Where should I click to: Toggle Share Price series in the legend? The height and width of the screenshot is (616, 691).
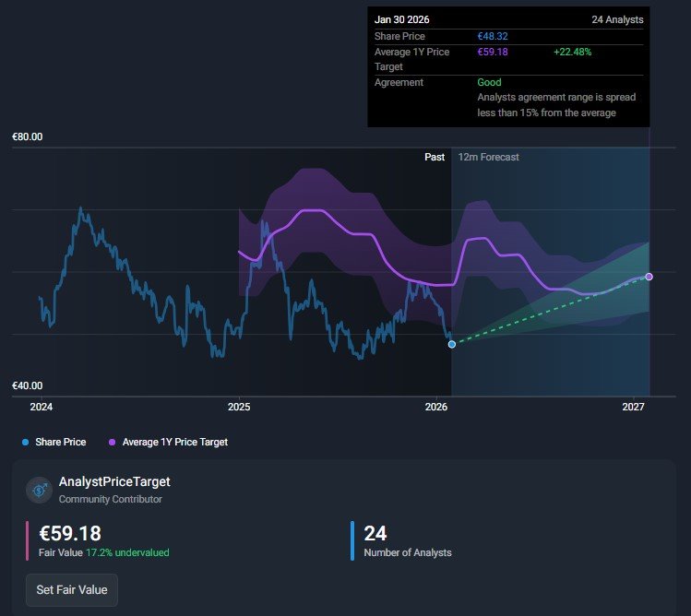tap(54, 443)
